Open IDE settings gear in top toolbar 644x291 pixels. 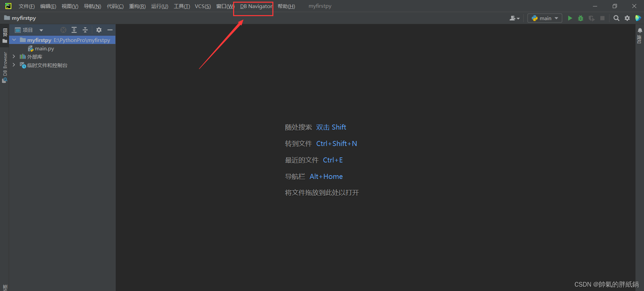(627, 18)
